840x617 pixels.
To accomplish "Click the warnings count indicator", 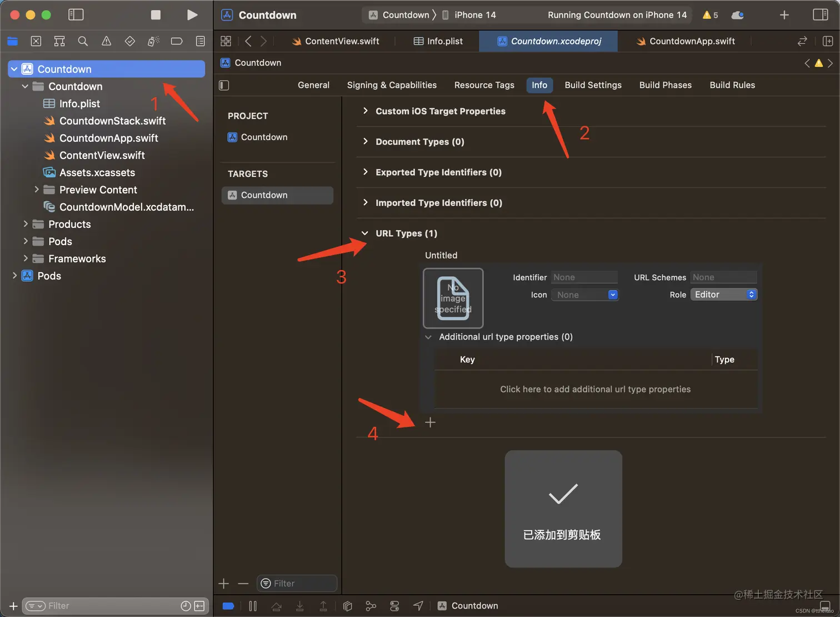I will pos(710,15).
